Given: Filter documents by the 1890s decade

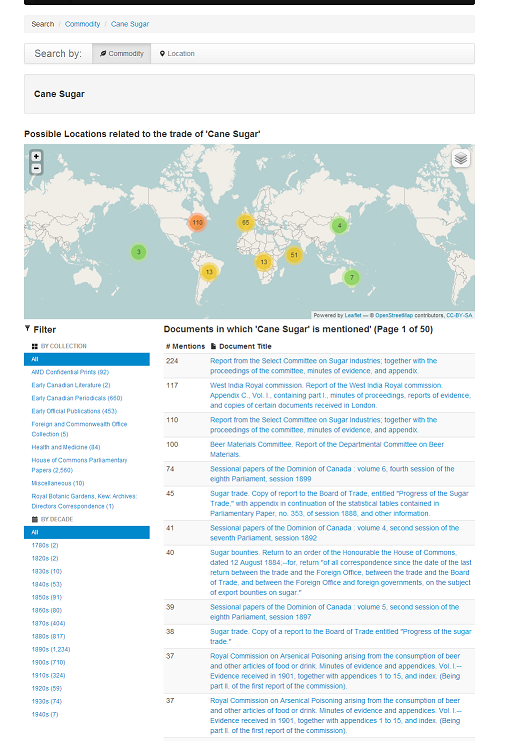Looking at the screenshot, I should (51, 649).
